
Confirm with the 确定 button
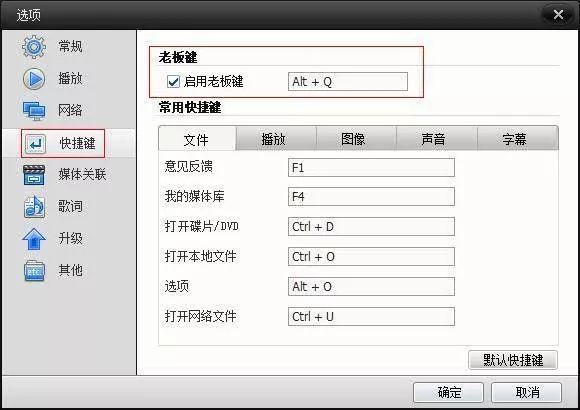pyautogui.click(x=448, y=392)
